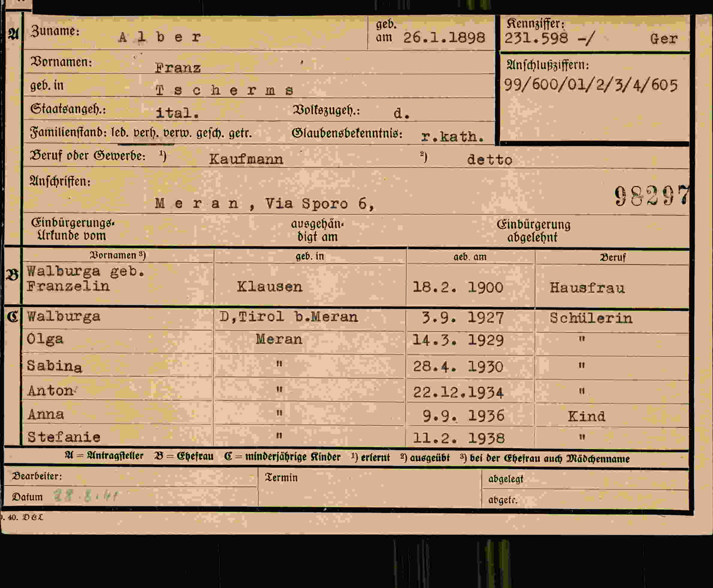
Task: Click the 'Zuname:' field label
Action: coord(55,31)
